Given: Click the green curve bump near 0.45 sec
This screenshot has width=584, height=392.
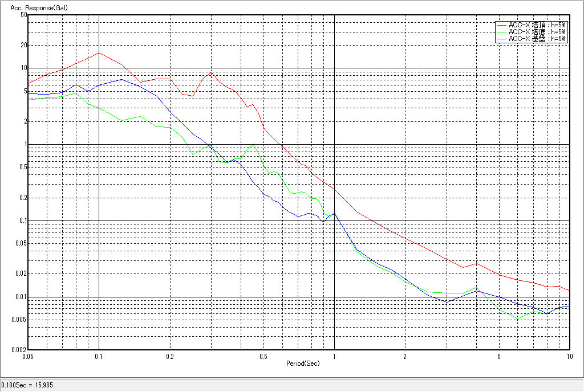Looking at the screenshot, I should 253,144.
